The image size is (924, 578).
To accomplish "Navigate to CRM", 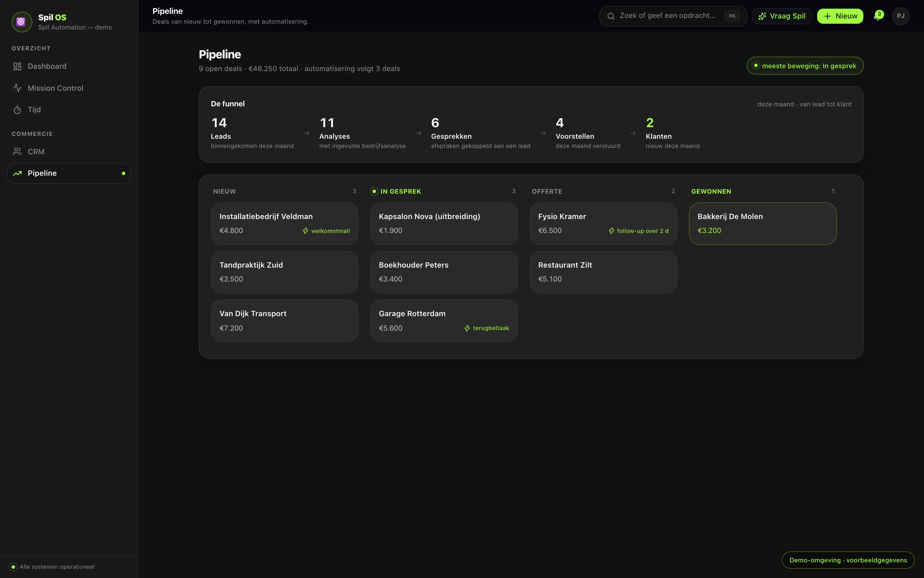I will click(x=69, y=152).
